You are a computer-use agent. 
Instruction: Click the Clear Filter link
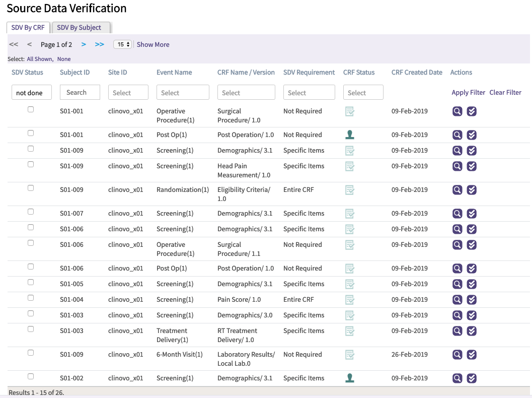click(x=505, y=93)
